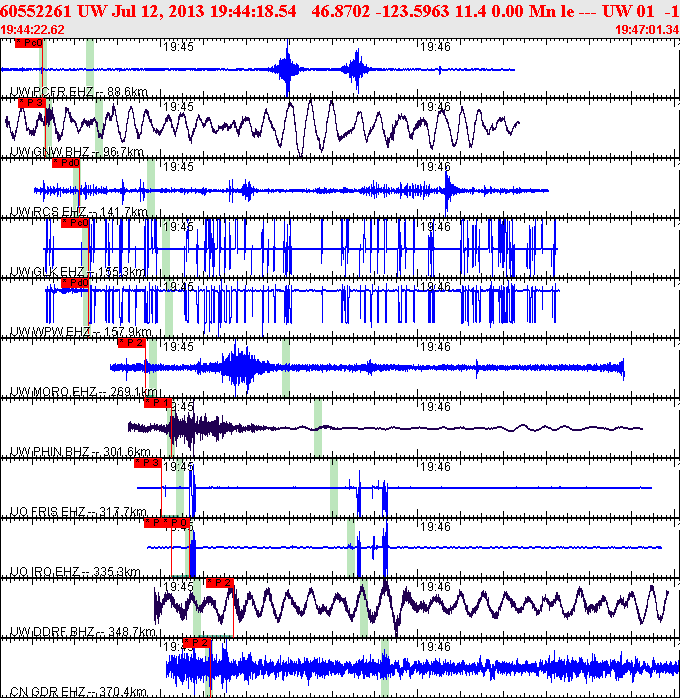Click the 19:46 time label on the PCFR trace

pyautogui.click(x=436, y=47)
